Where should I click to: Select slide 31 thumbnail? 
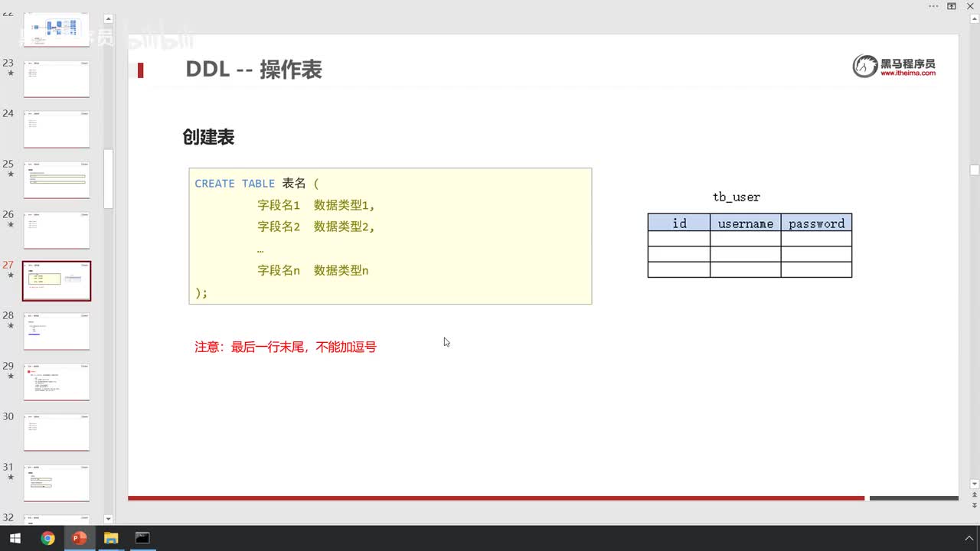[x=57, y=483]
